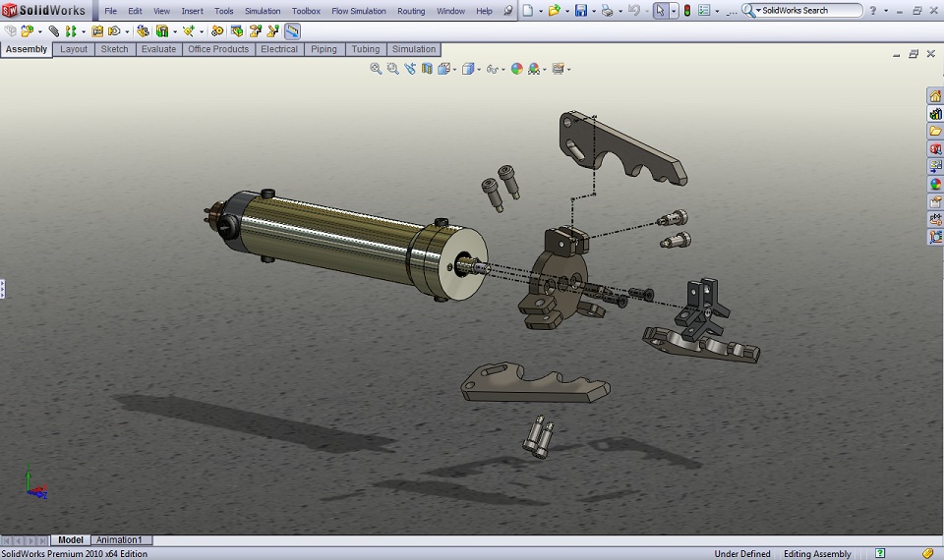
Task: Click the Appearances color ball in task pane
Action: (x=935, y=184)
